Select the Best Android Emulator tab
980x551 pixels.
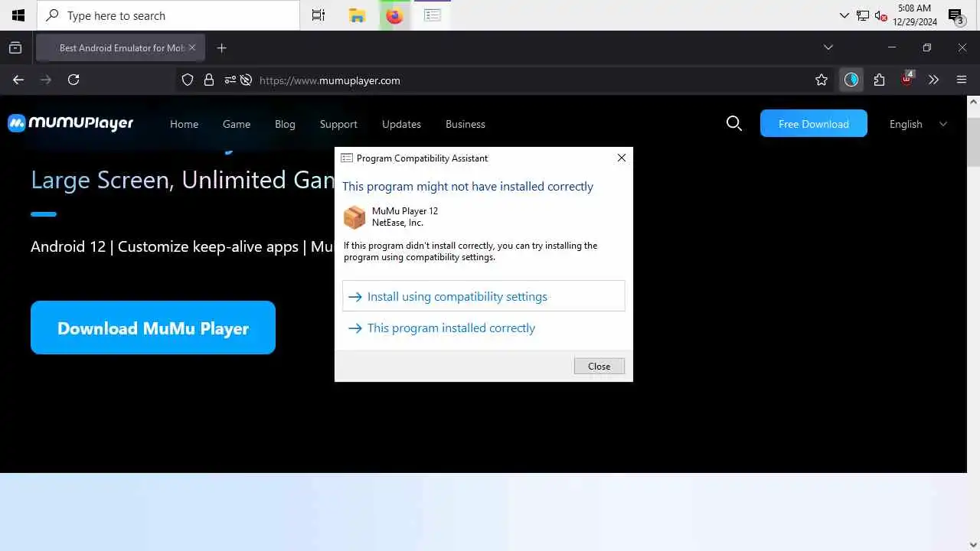[120, 47]
